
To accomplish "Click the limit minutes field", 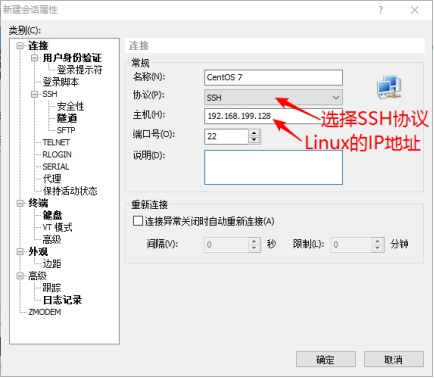I will pyautogui.click(x=351, y=244).
